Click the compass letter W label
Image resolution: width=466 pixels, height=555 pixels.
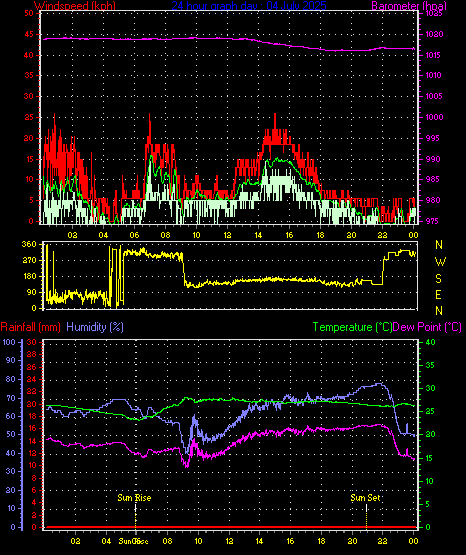(440, 262)
